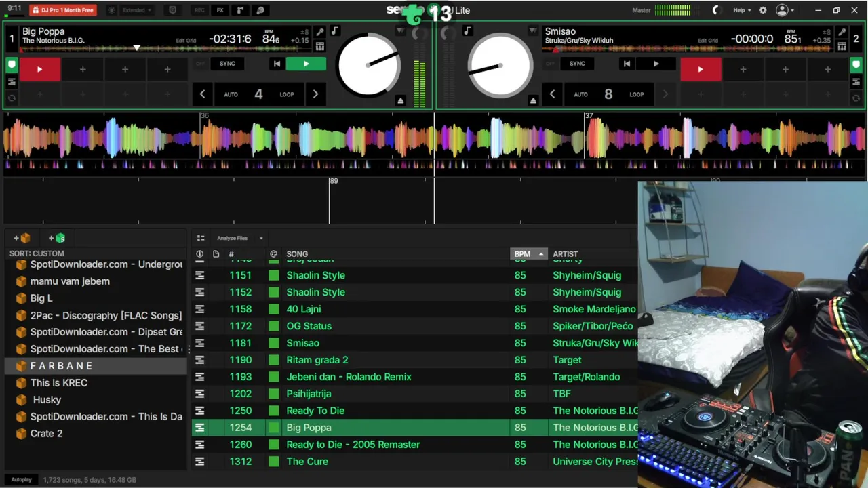Toggle AUTO LOOP 8 on deck 2
This screenshot has width=868, height=488.
(x=608, y=94)
